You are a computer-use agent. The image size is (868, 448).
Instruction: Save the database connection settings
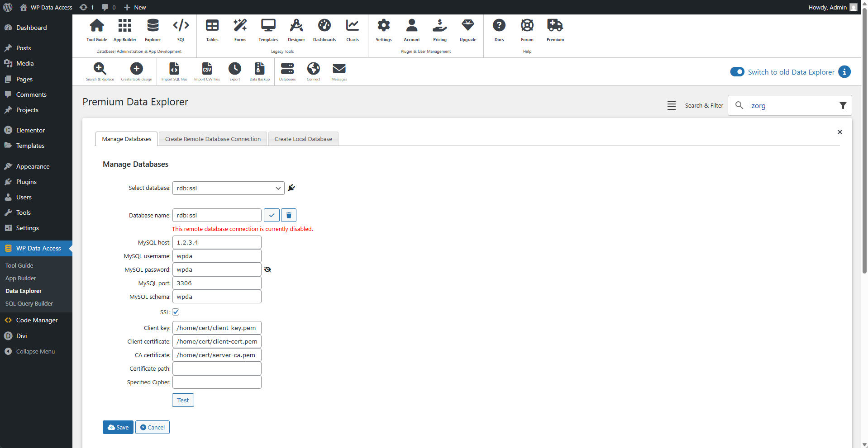[x=118, y=427]
